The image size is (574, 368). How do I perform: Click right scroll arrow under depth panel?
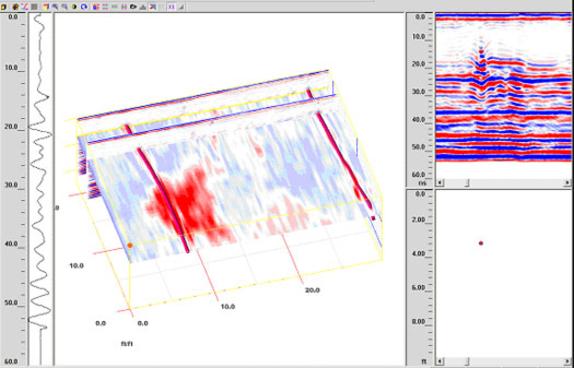(x=567, y=362)
